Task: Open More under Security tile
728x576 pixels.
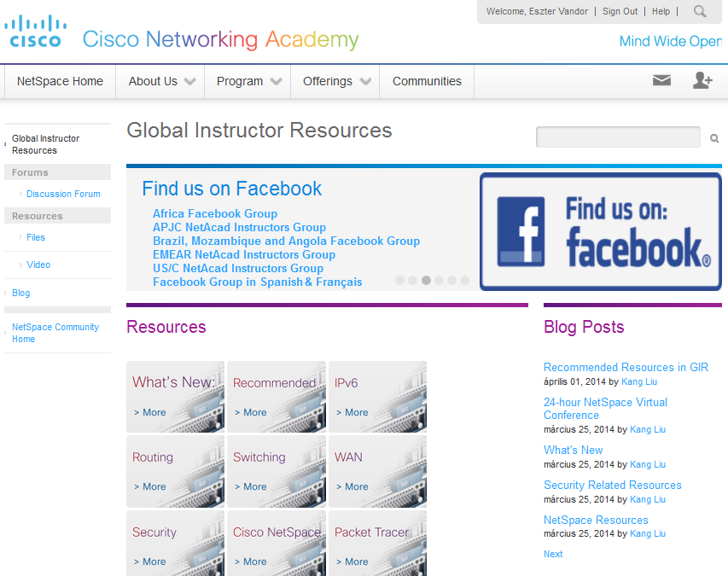Action: coord(150,562)
